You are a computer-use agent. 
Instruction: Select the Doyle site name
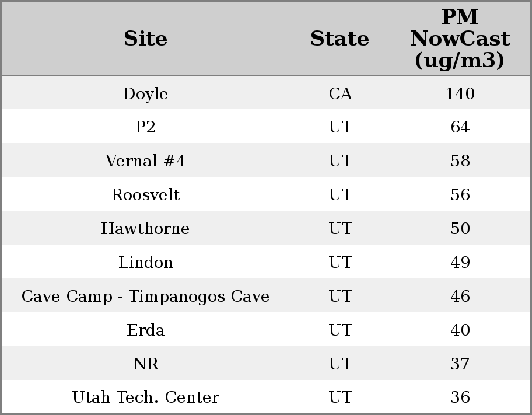tap(145, 94)
